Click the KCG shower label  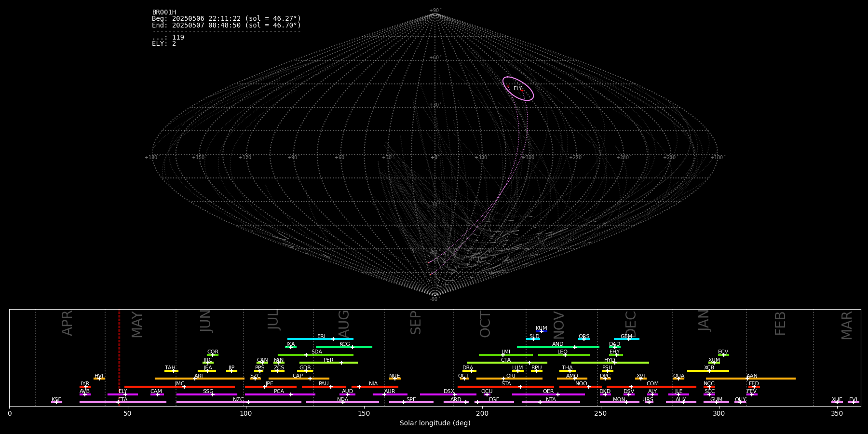tap(345, 344)
